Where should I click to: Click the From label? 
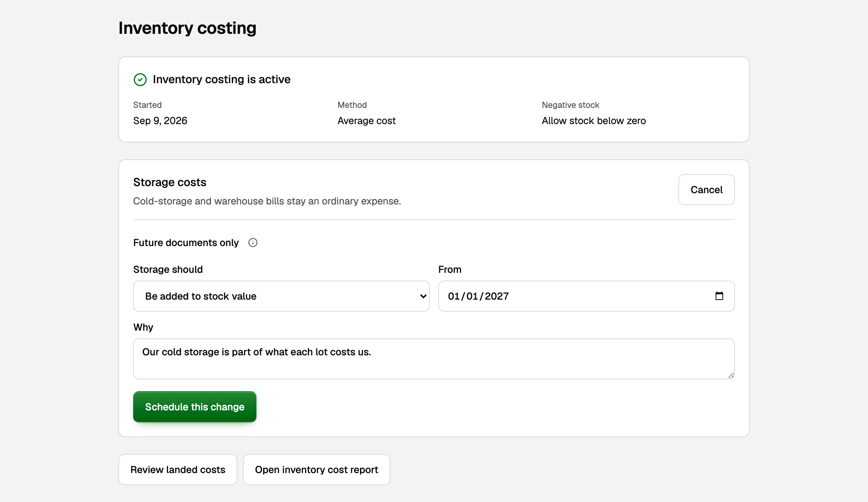tap(449, 269)
